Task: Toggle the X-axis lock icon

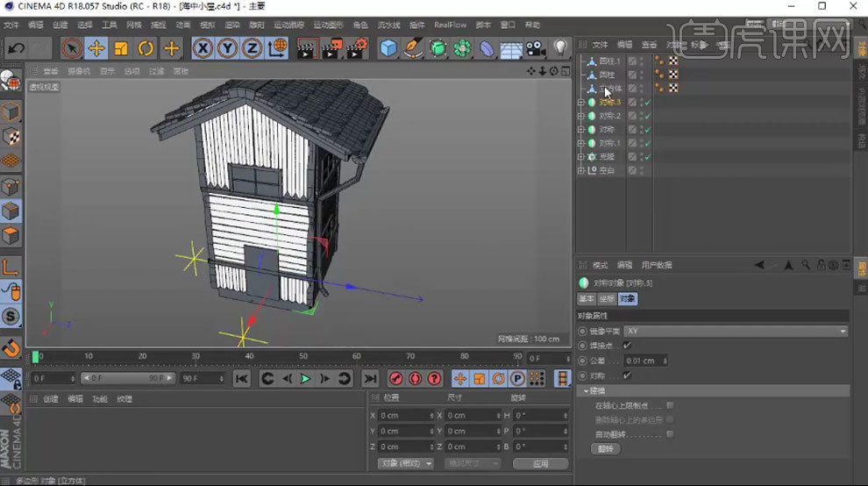Action: (203, 48)
